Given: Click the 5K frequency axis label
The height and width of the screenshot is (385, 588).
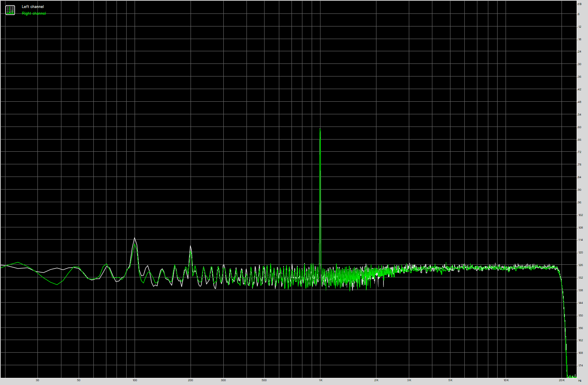Looking at the screenshot, I should click(450, 380).
